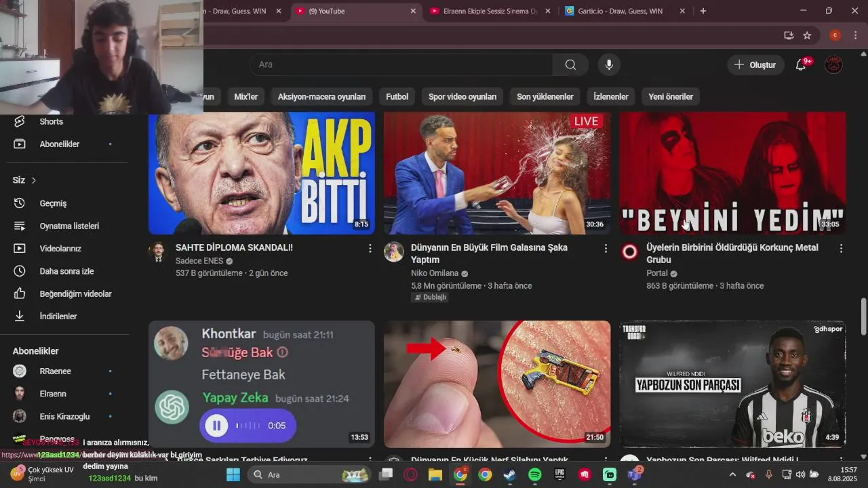This screenshot has height=488, width=868.
Task: Open SAHTE DİPLOMA SKANDALI! video title
Action: pos(234,247)
